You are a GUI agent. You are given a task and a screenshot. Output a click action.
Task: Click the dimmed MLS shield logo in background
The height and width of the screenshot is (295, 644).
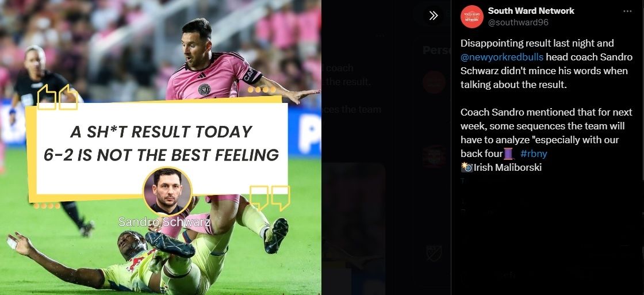[434, 253]
